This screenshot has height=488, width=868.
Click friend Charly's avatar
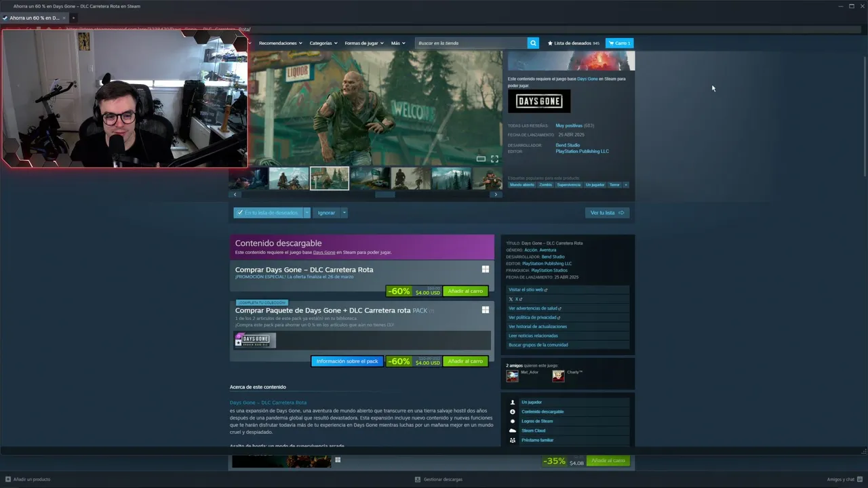pos(558,375)
